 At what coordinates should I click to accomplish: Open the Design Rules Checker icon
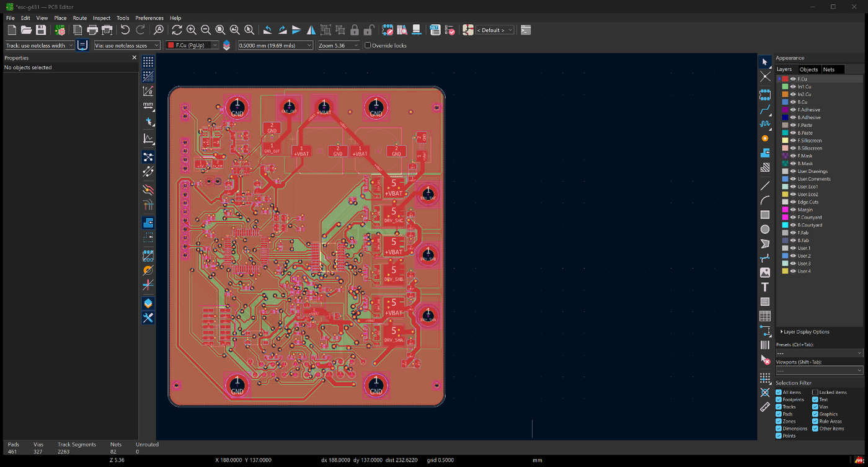pyautogui.click(x=451, y=30)
